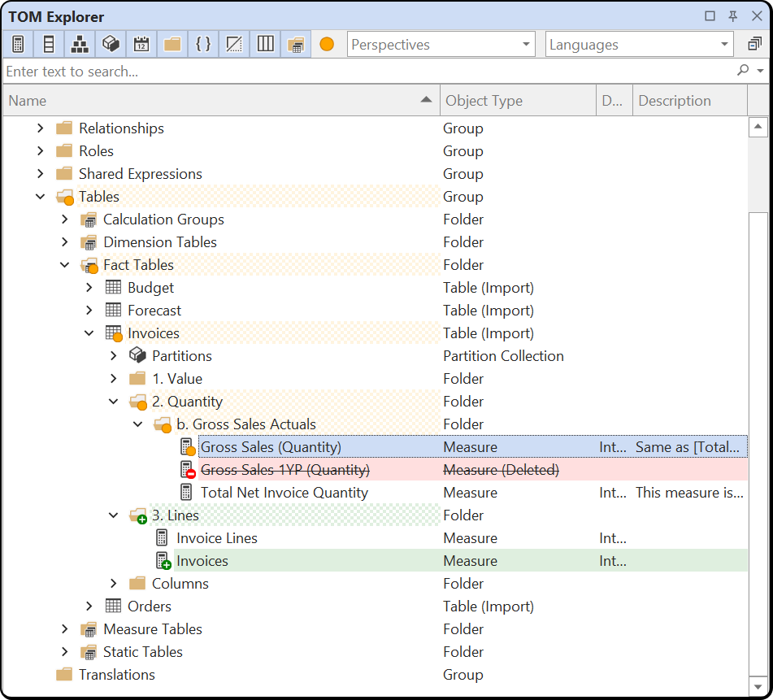
Task: Collapse the Tables group
Action: [x=41, y=197]
